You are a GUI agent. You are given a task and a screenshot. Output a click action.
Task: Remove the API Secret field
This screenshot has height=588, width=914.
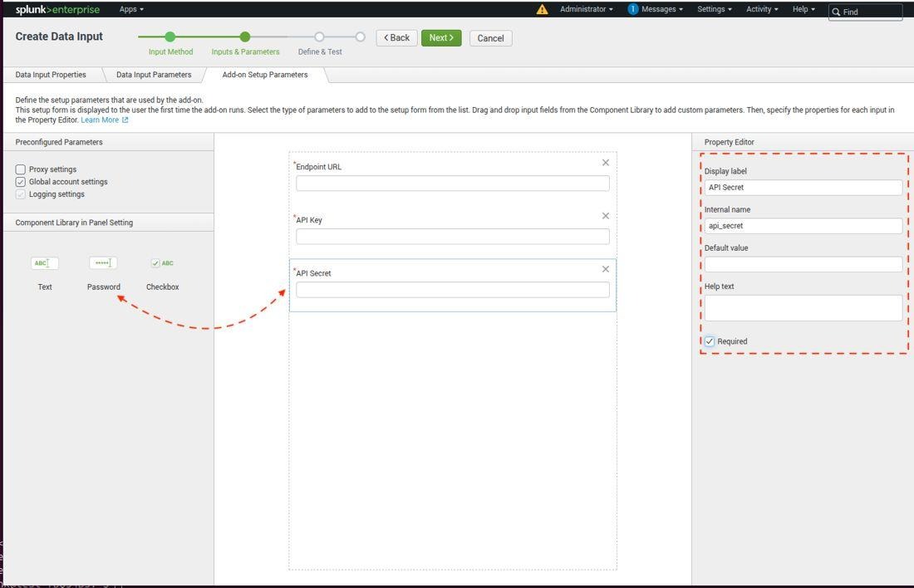[606, 268]
